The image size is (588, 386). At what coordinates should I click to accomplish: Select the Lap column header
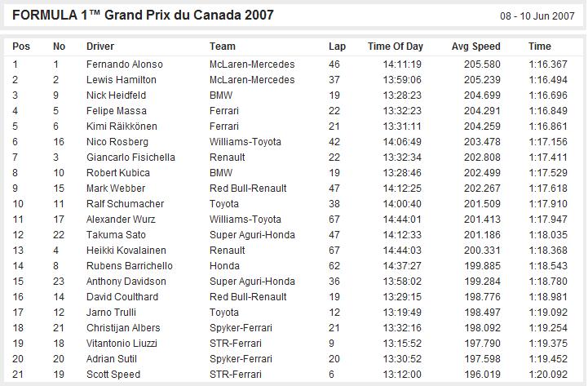[337, 47]
